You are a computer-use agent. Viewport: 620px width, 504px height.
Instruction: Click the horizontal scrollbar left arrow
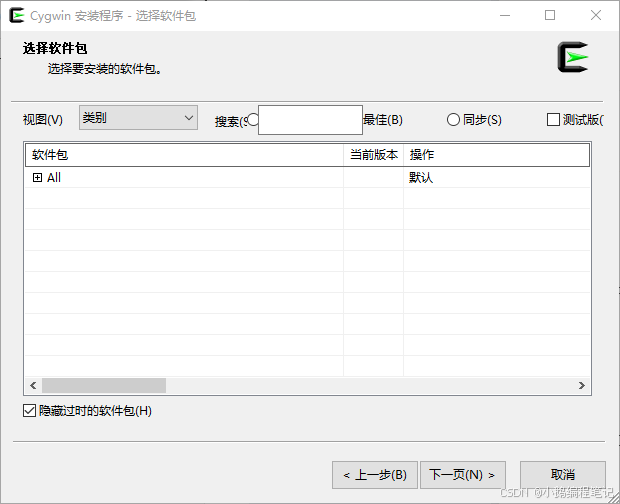[33, 385]
